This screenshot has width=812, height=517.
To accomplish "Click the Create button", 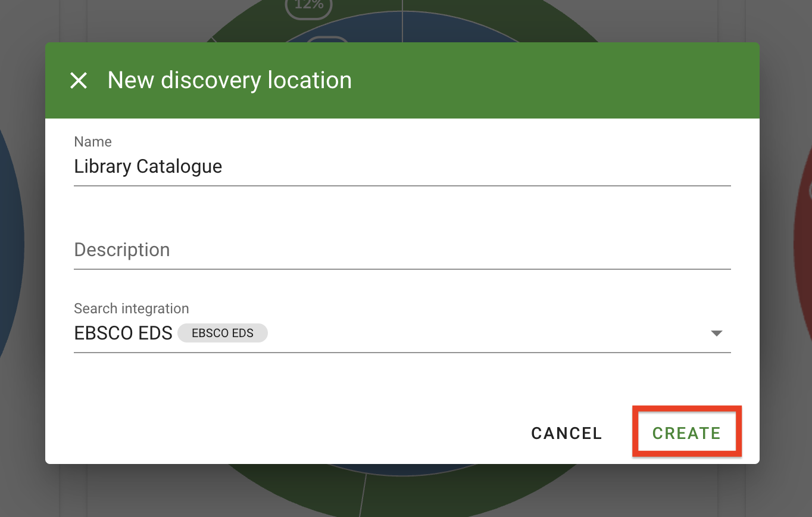I will [686, 433].
